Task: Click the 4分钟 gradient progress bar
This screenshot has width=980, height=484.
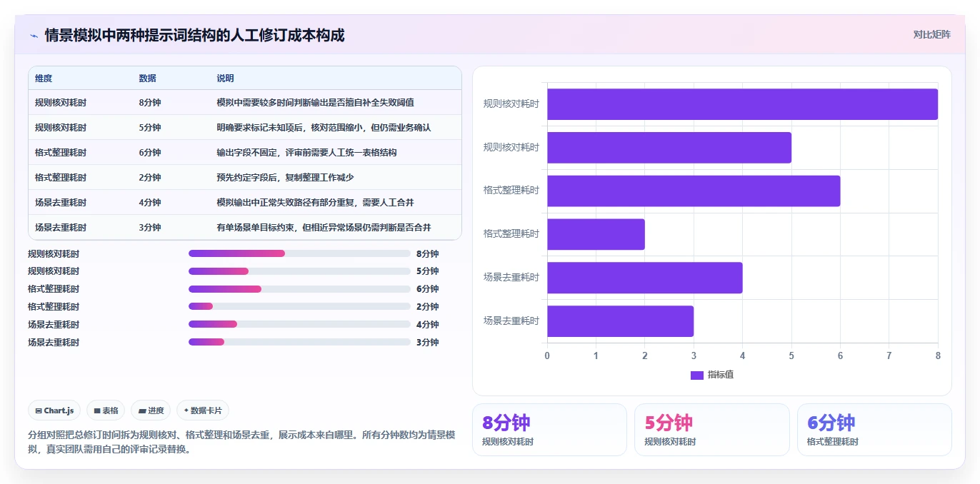Action: [x=213, y=324]
